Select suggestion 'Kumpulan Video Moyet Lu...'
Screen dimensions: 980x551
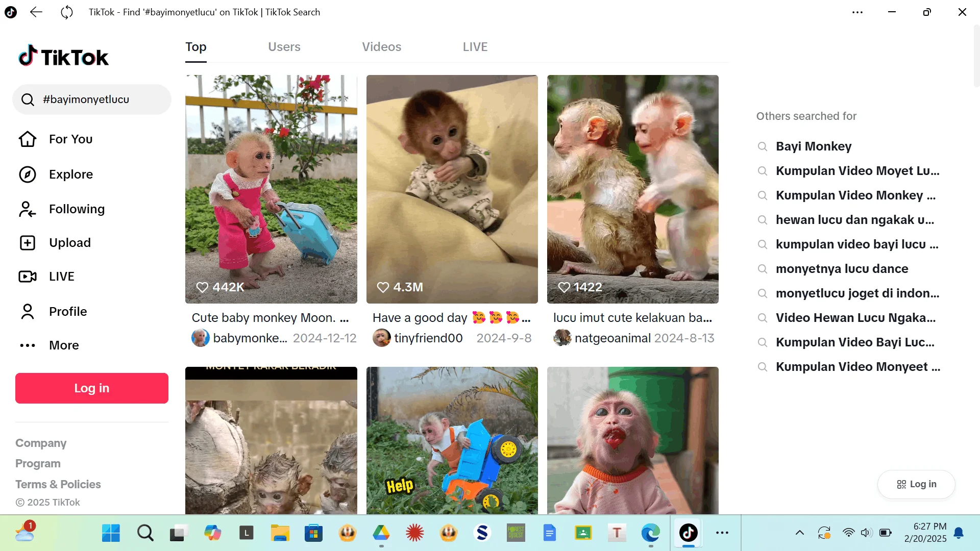click(857, 171)
